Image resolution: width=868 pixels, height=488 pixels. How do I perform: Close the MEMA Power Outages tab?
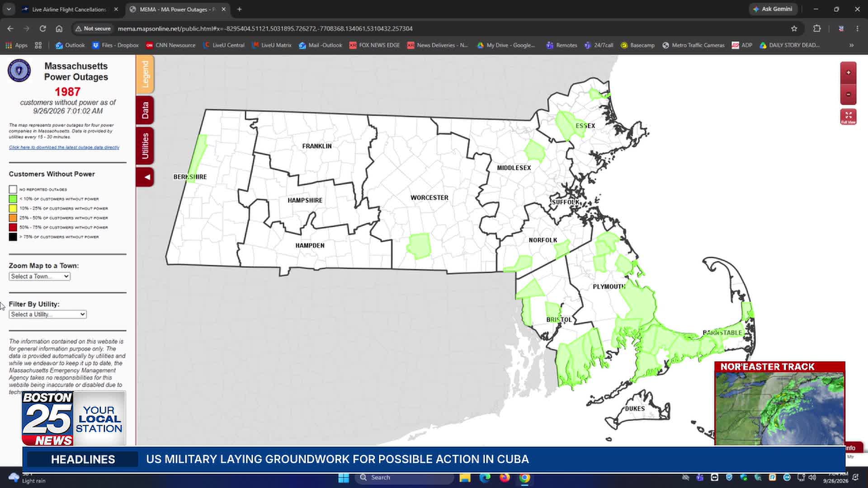tap(223, 9)
